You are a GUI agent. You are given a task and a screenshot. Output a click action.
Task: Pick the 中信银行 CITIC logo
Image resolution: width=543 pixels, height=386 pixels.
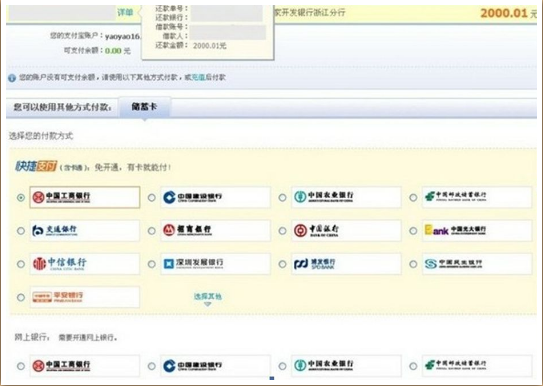[x=85, y=264]
